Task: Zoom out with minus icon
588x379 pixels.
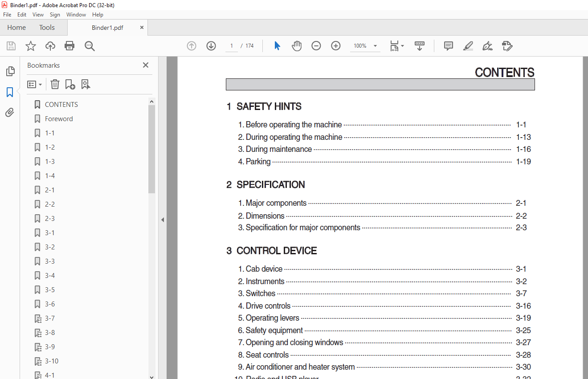Action: coord(316,46)
